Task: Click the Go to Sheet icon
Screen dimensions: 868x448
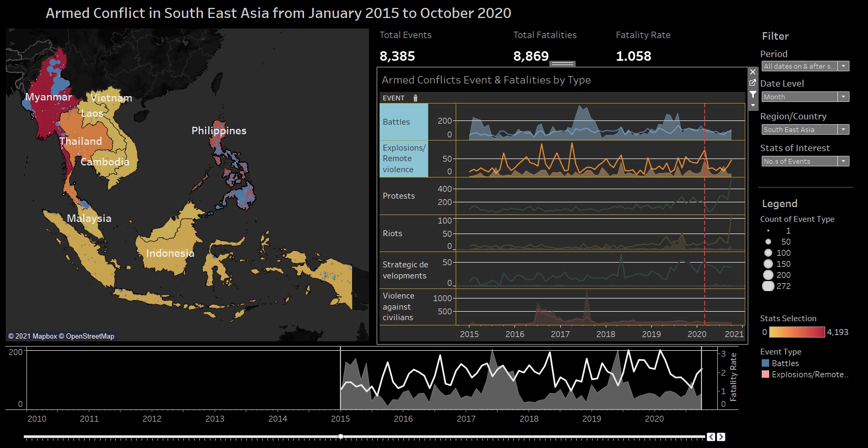Action: click(x=753, y=83)
